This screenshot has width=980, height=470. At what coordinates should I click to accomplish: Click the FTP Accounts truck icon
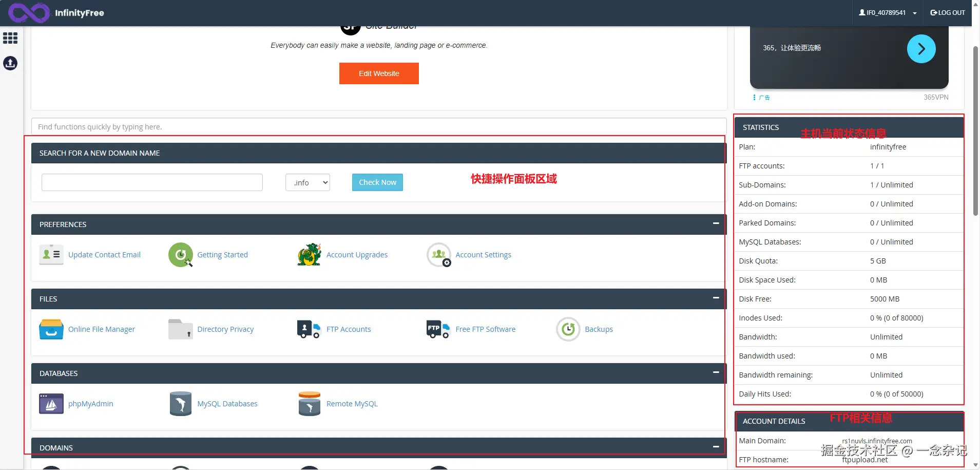(309, 329)
